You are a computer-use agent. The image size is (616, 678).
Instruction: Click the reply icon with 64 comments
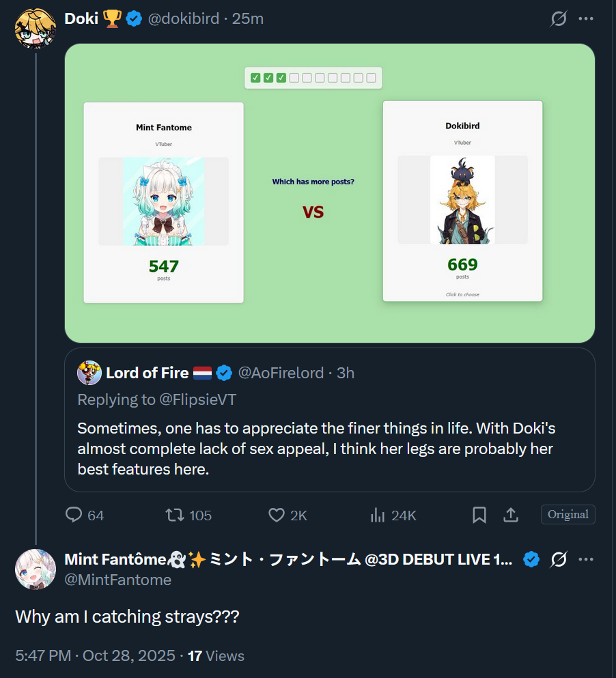pos(74,515)
